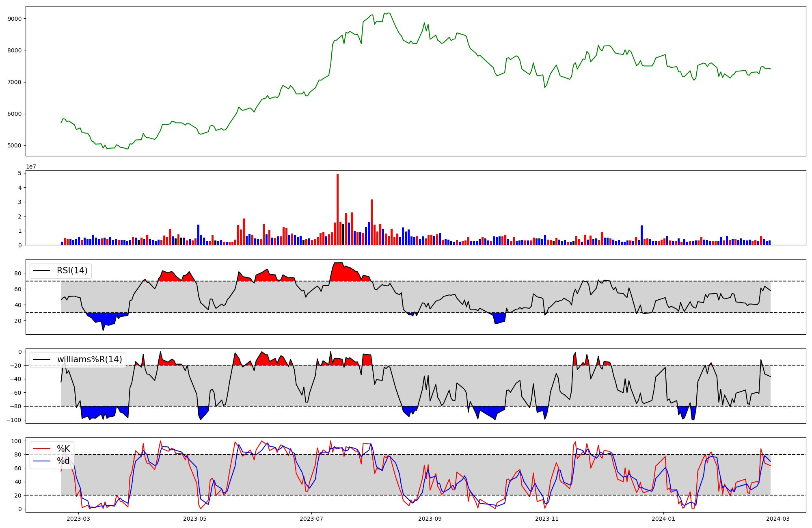Click the 2023-07 x-axis date label
The image size is (812, 528).
click(311, 519)
